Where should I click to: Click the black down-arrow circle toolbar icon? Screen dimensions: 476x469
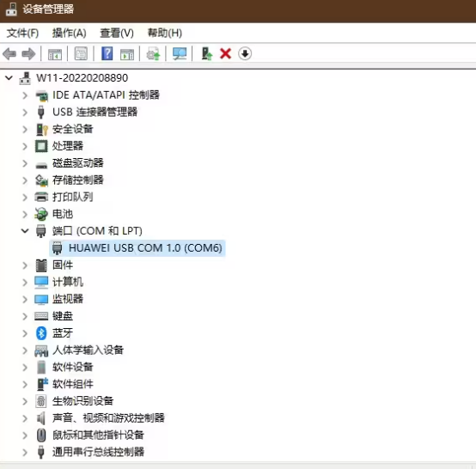245,54
